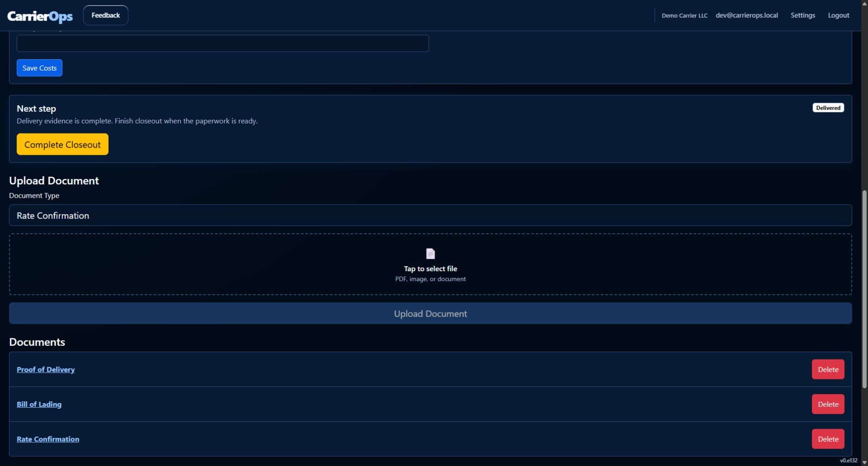This screenshot has width=868, height=466.
Task: Click the Delivered status badge
Action: 828,108
